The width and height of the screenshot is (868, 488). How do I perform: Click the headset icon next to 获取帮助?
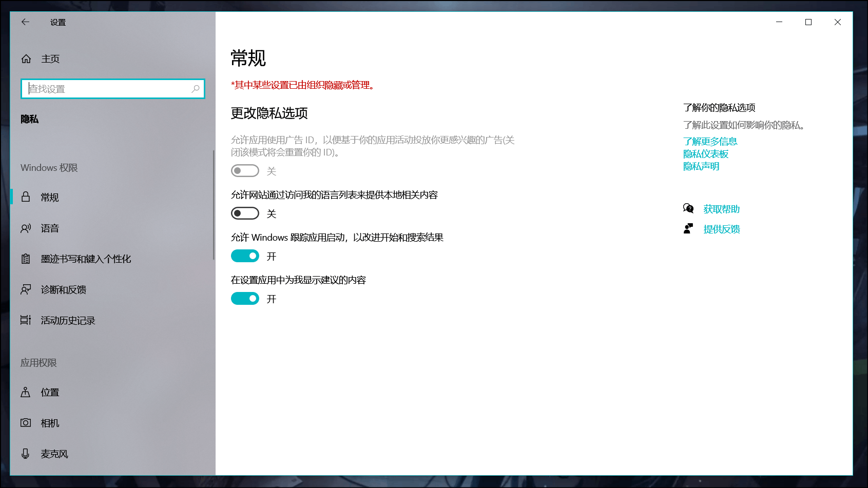[688, 208]
